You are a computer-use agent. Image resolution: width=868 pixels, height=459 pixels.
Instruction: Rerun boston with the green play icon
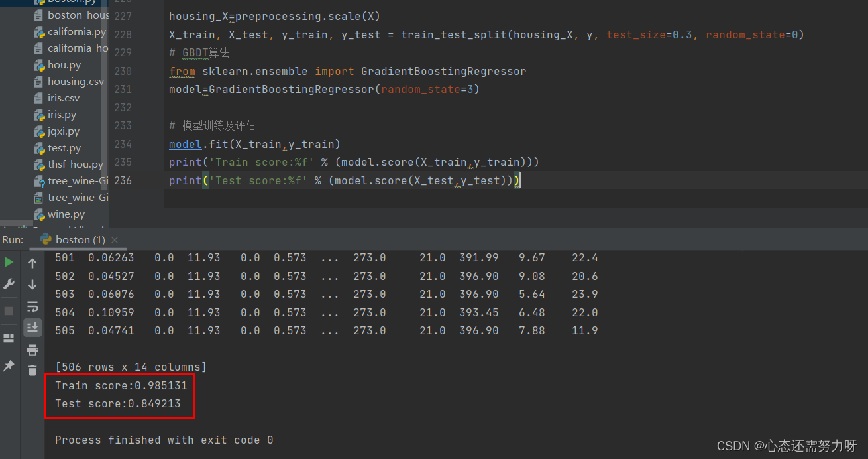pyautogui.click(x=9, y=262)
